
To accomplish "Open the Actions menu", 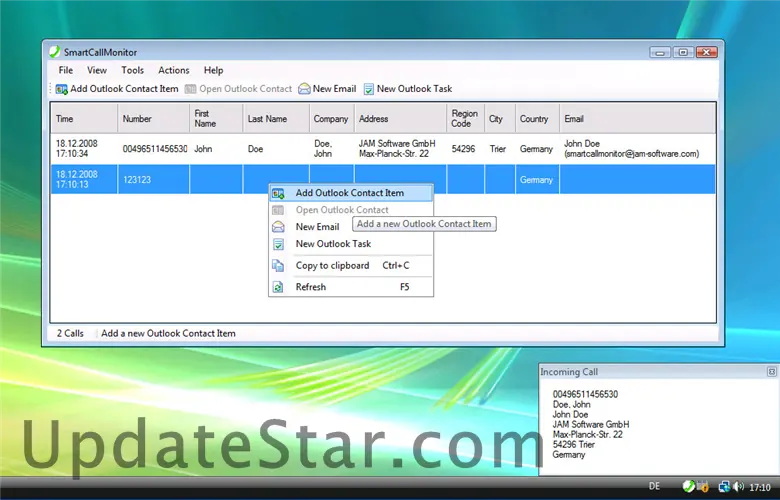I will [x=174, y=70].
